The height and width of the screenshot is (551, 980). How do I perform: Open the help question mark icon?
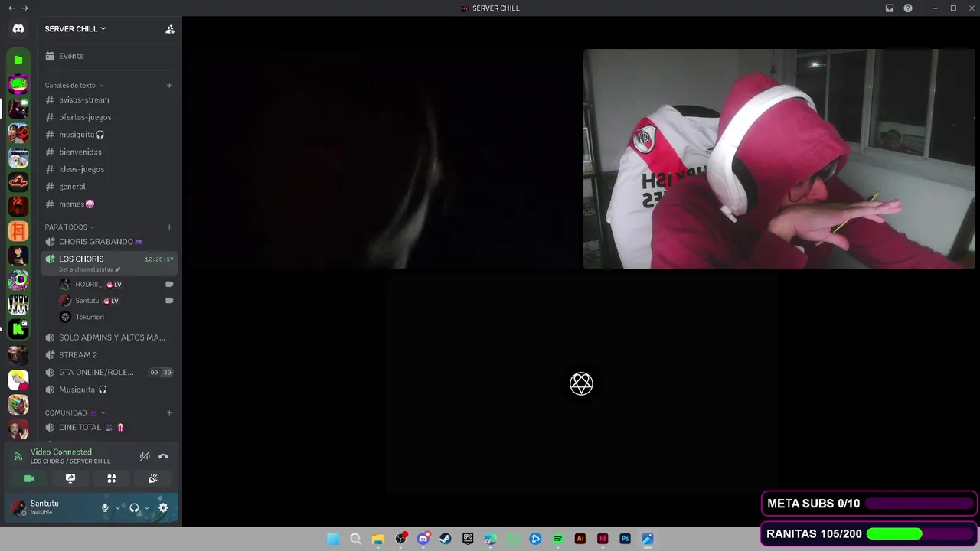pos(908,8)
